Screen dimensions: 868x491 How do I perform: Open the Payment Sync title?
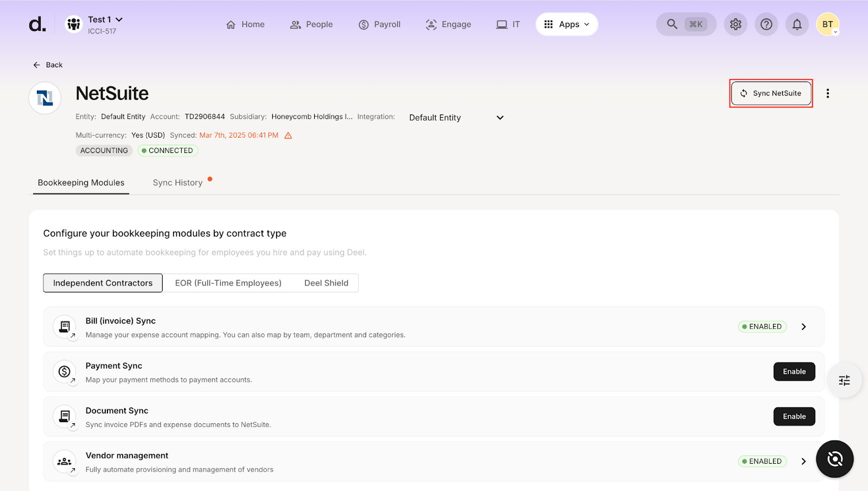tap(114, 366)
